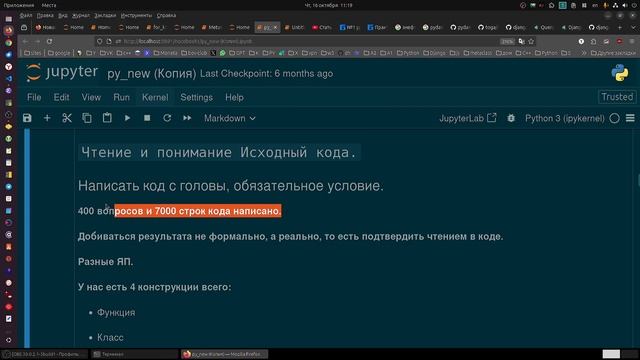
Task: Open Jupyter toolbar hamburger menu
Action: pos(630,118)
